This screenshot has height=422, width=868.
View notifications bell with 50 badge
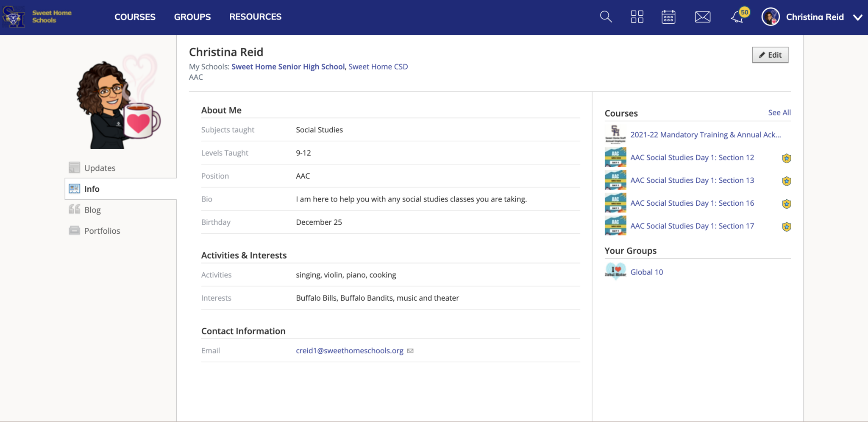point(737,17)
